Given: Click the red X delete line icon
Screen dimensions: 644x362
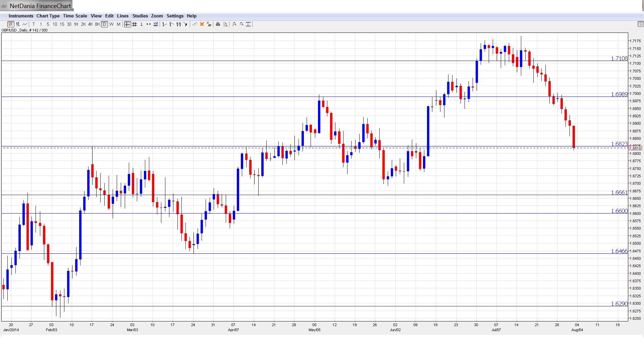Looking at the screenshot, I should pos(202,24).
